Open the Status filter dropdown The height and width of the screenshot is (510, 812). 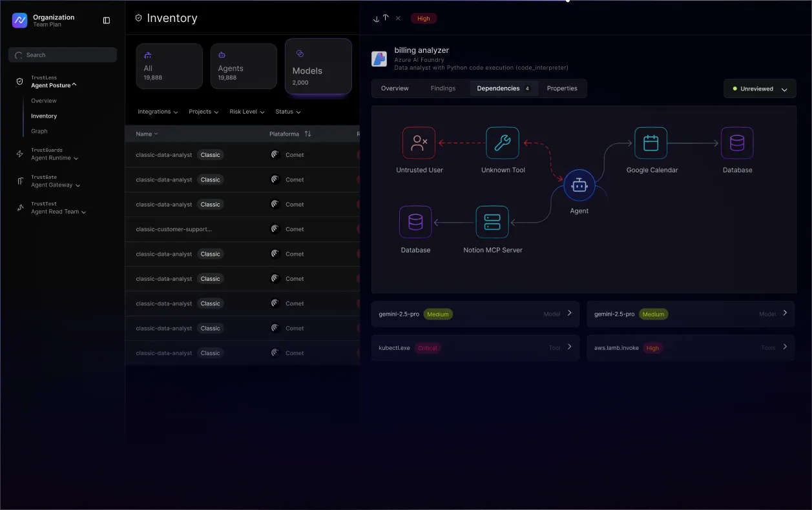point(288,112)
